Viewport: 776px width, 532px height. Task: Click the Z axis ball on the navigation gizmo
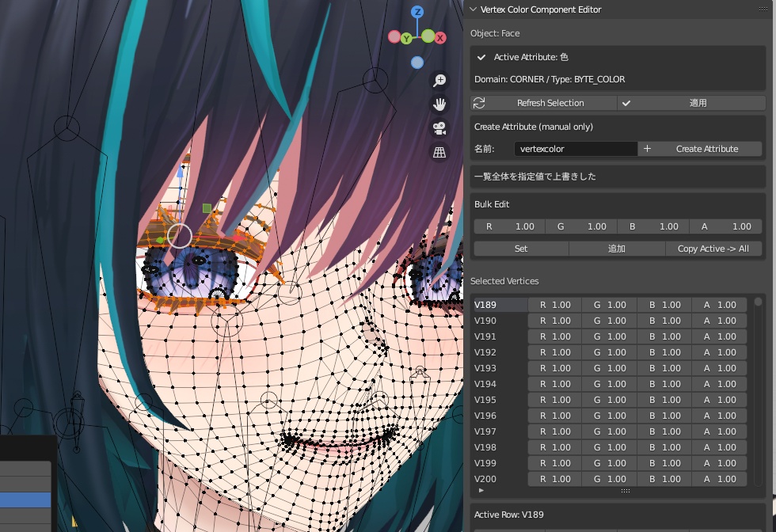pyautogui.click(x=418, y=10)
